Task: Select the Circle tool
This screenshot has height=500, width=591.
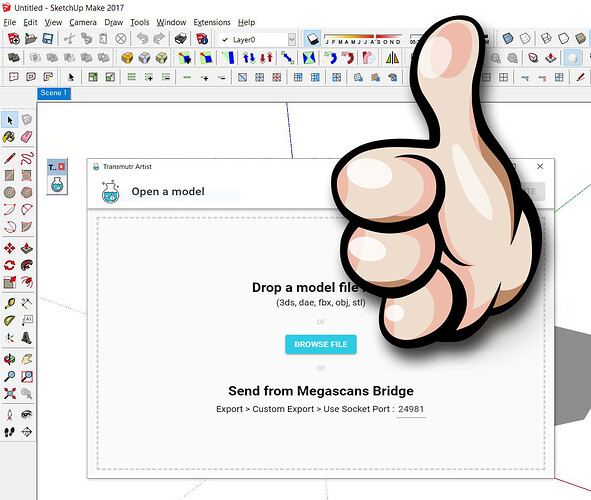Action: tap(9, 193)
